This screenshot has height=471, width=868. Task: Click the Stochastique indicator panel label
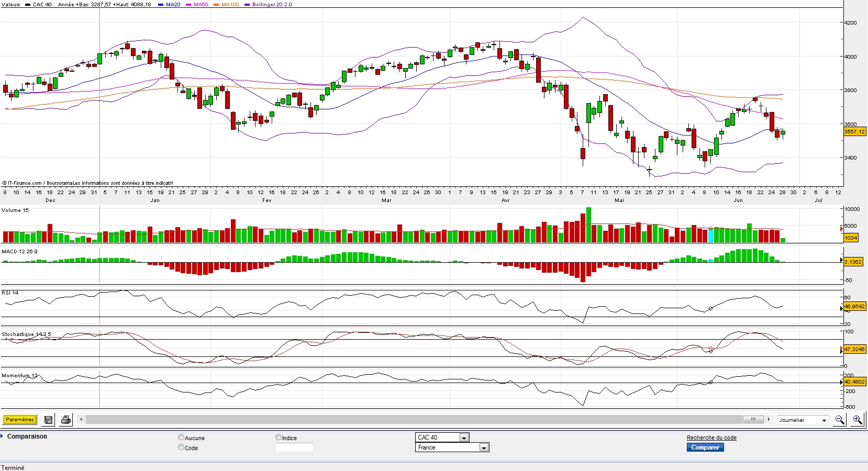pos(26,334)
